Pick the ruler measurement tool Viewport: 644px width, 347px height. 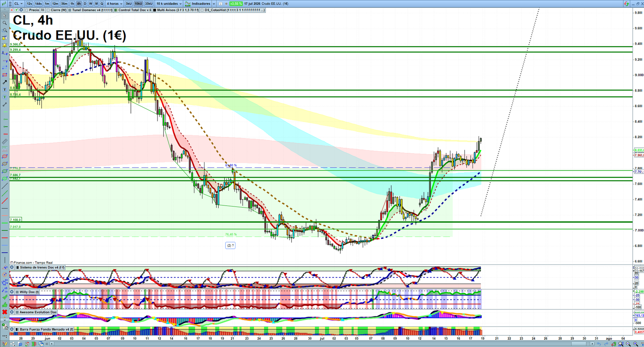tap(4, 141)
